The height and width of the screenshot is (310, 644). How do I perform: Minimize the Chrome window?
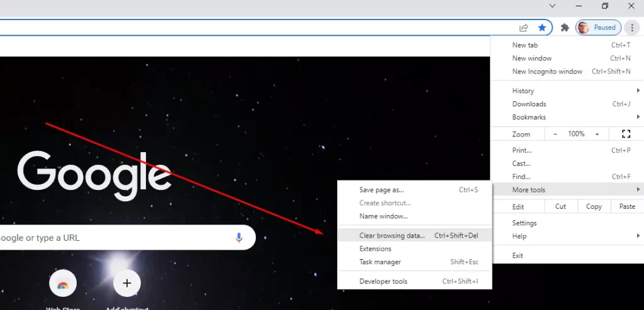point(579,6)
